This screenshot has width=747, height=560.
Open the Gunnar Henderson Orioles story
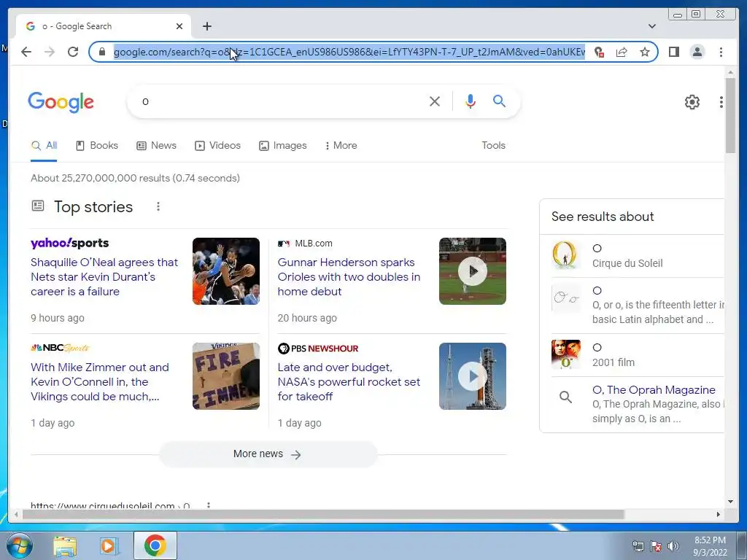click(349, 276)
